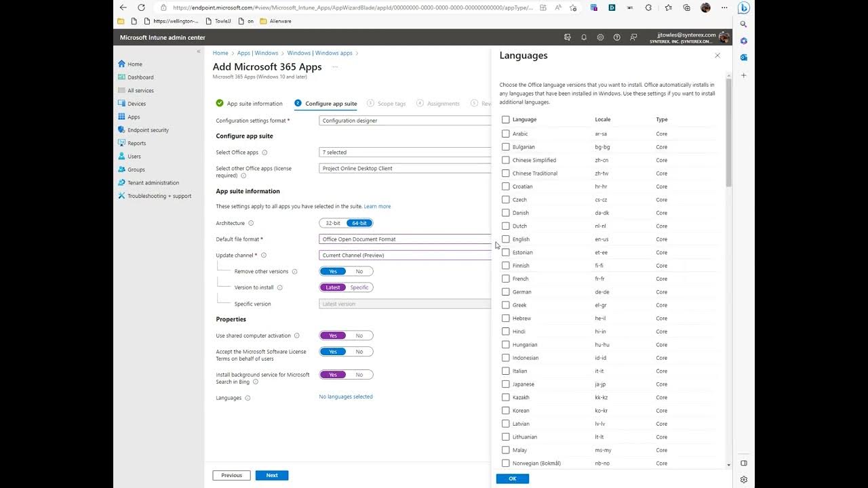This screenshot has height=488, width=868.
Task: Expand the Default file format dropdown
Action: coord(405,239)
